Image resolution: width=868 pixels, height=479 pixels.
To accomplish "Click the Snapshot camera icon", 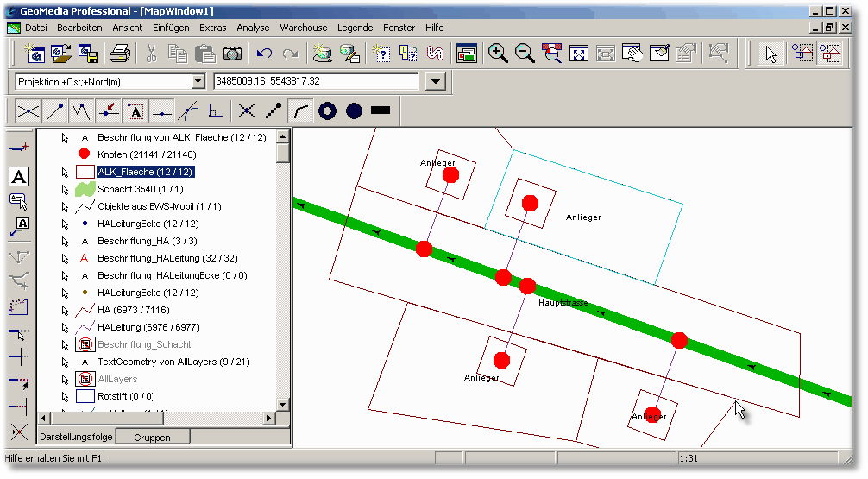I will pyautogui.click(x=232, y=54).
